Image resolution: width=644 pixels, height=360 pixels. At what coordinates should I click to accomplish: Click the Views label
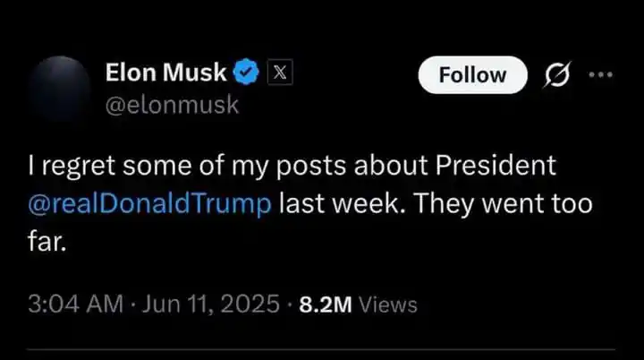[x=387, y=304]
